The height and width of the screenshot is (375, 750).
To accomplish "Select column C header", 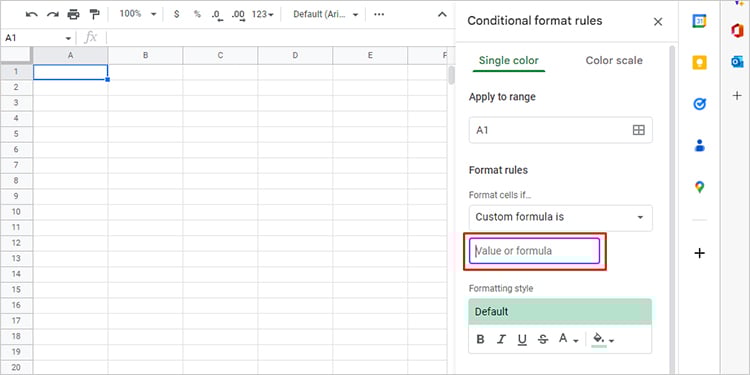I will click(221, 55).
